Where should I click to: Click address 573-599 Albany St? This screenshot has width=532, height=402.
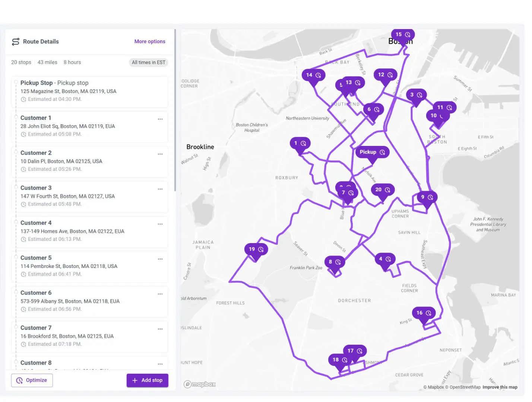(70, 301)
